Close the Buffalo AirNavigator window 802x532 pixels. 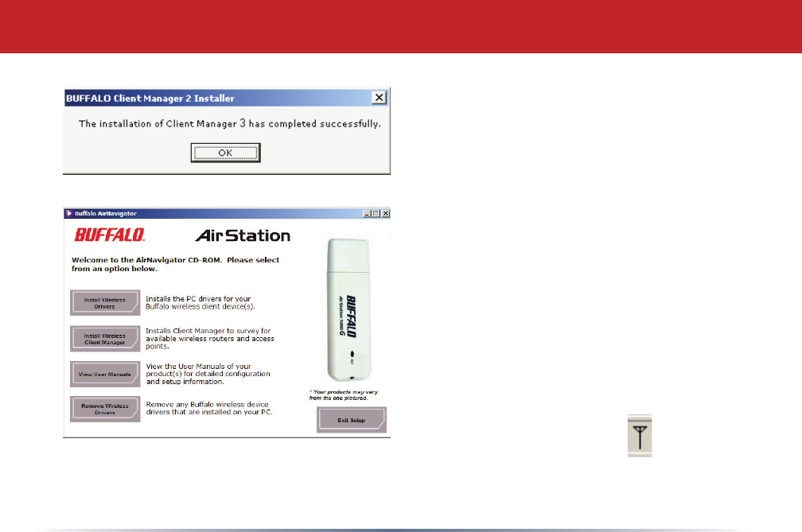pyautogui.click(x=386, y=214)
